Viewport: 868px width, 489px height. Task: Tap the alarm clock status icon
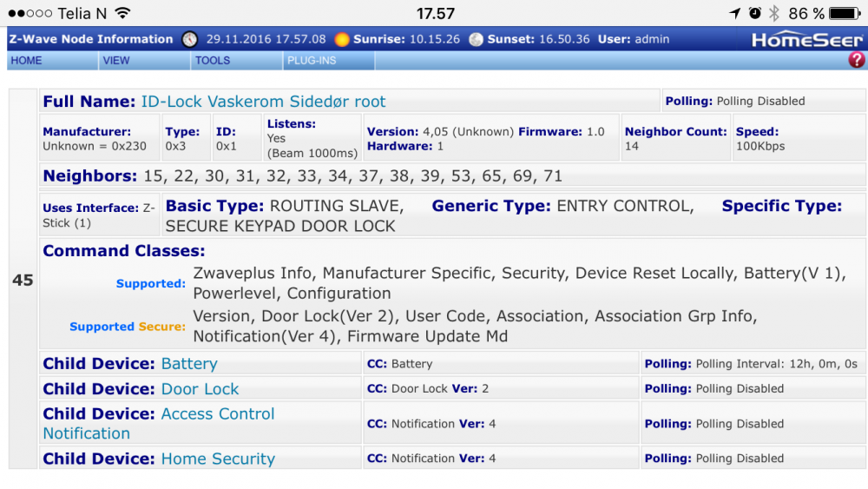754,13
